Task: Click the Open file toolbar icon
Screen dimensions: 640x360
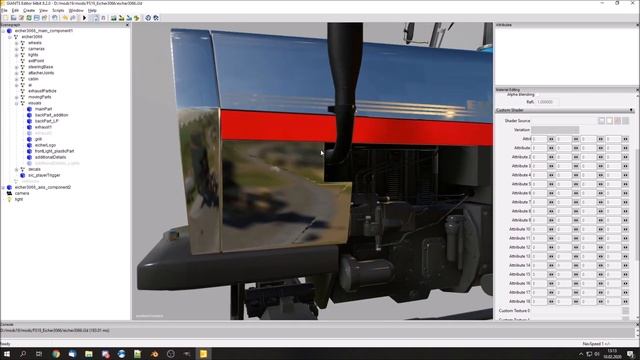Action: pyautogui.click(x=13, y=18)
